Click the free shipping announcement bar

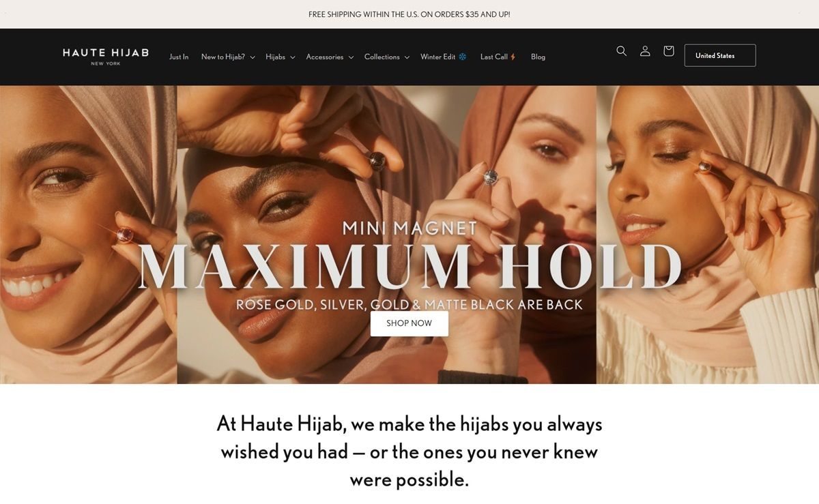pyautogui.click(x=409, y=14)
